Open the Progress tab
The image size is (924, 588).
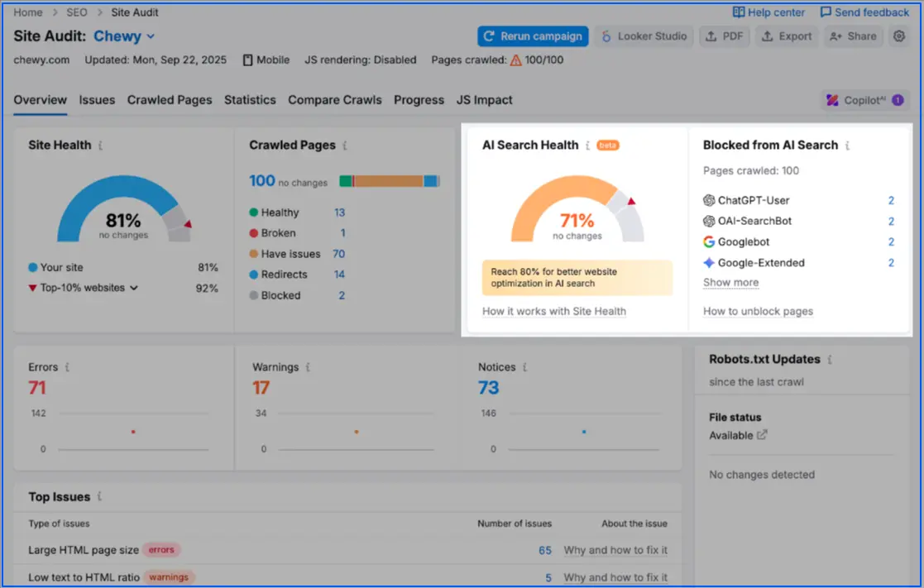[419, 99]
